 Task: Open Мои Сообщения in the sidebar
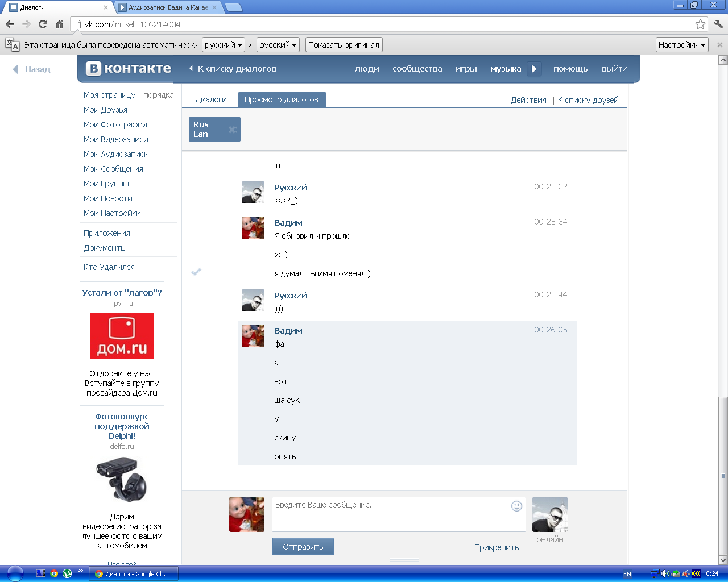click(113, 169)
